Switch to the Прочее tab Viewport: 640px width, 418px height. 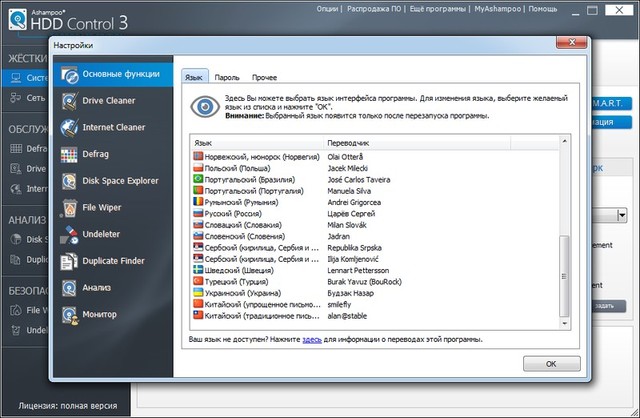264,76
